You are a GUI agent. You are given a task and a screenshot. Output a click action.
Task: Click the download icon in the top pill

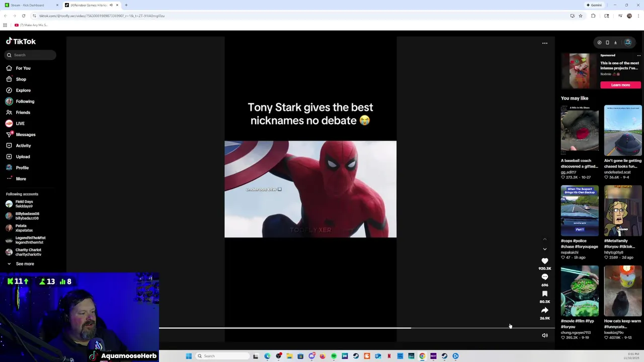pos(615,43)
